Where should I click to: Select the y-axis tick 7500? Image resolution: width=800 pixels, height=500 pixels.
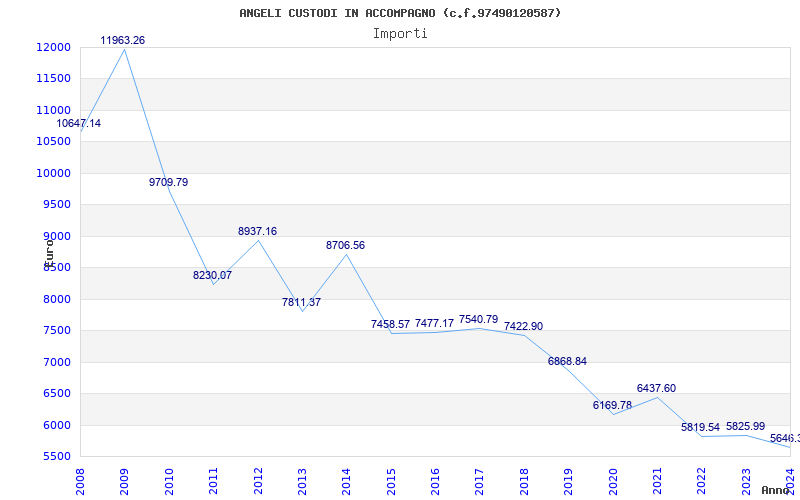56,331
